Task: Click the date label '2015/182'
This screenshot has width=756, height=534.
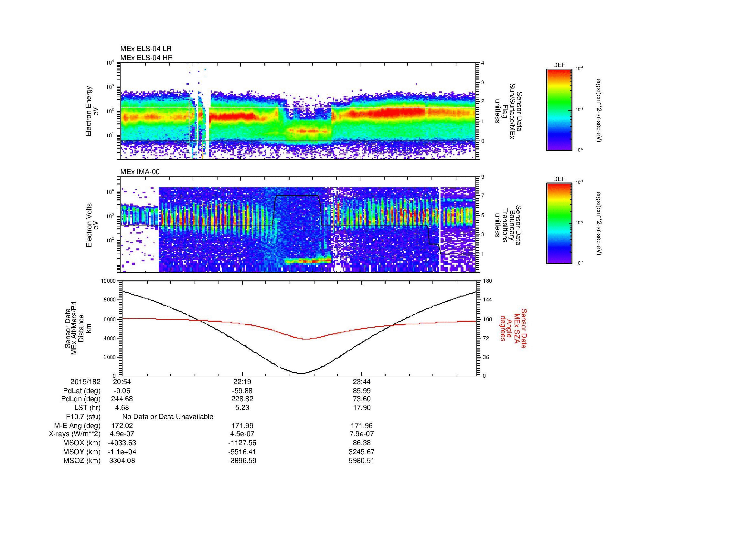Action: pyautogui.click(x=85, y=382)
